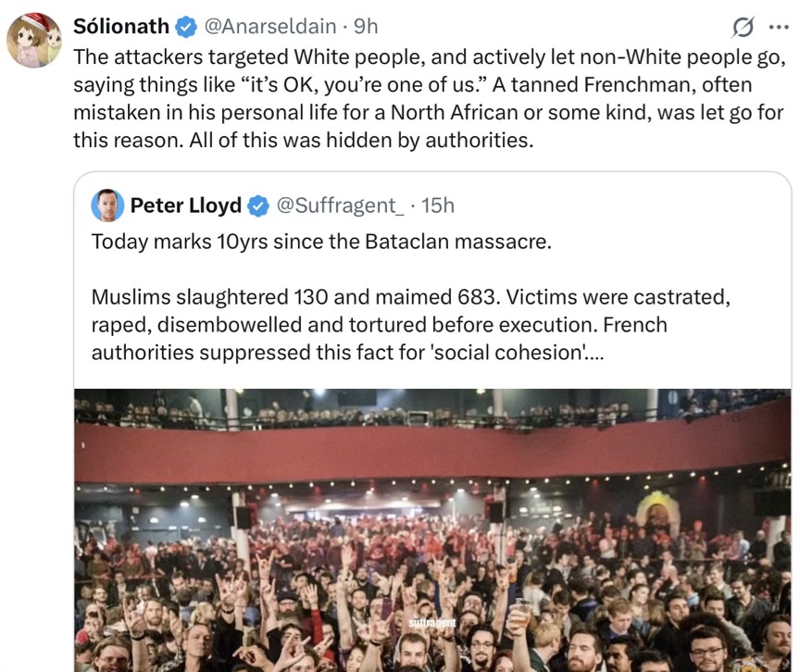This screenshot has width=800, height=672.
Task: Open the Grok explain-post icon
Action: [x=743, y=27]
